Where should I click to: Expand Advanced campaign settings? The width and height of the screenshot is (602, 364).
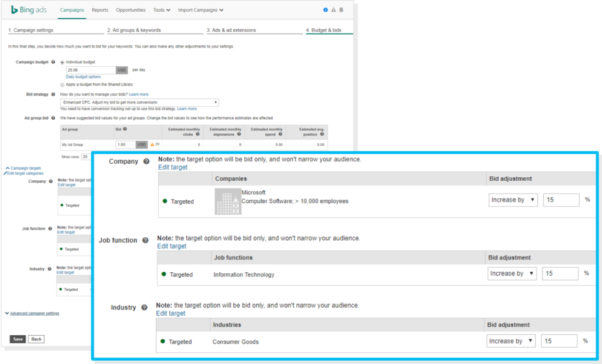(x=32, y=314)
